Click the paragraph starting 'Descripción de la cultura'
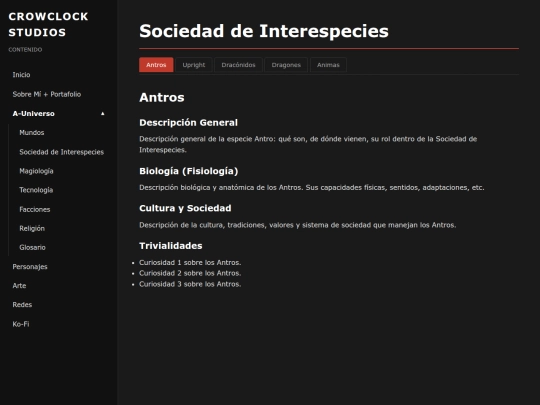Image resolution: width=540 pixels, height=405 pixels. [x=298, y=225]
